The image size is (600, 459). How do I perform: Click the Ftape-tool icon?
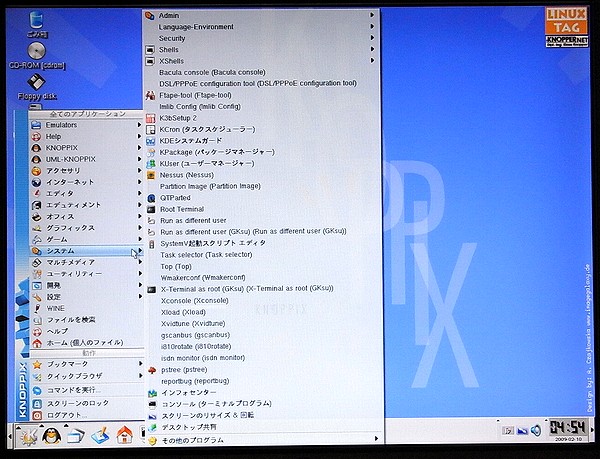[x=150, y=95]
